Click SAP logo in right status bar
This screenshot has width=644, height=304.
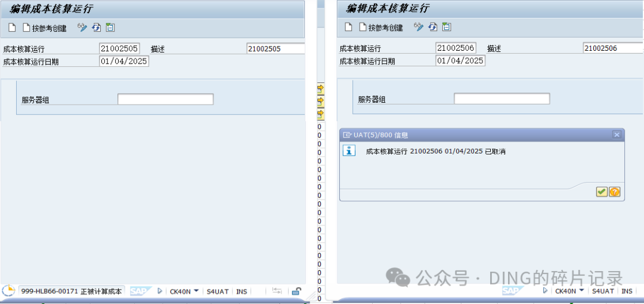click(513, 291)
